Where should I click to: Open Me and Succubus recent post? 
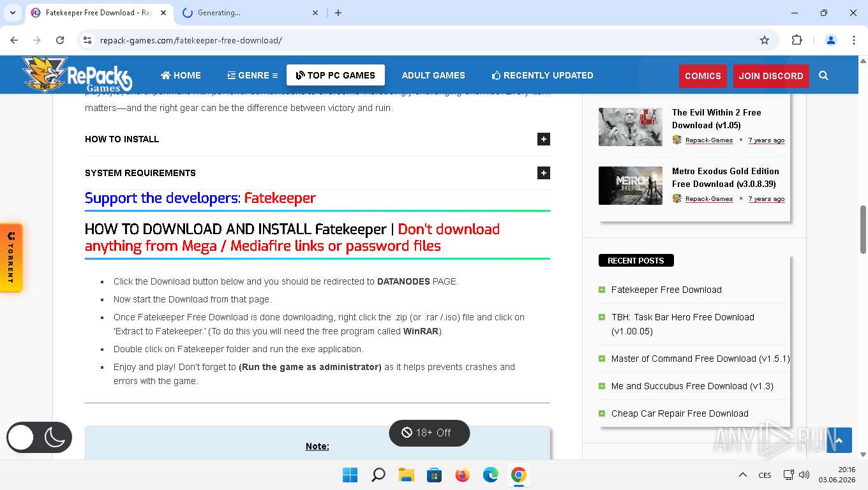pos(692,386)
